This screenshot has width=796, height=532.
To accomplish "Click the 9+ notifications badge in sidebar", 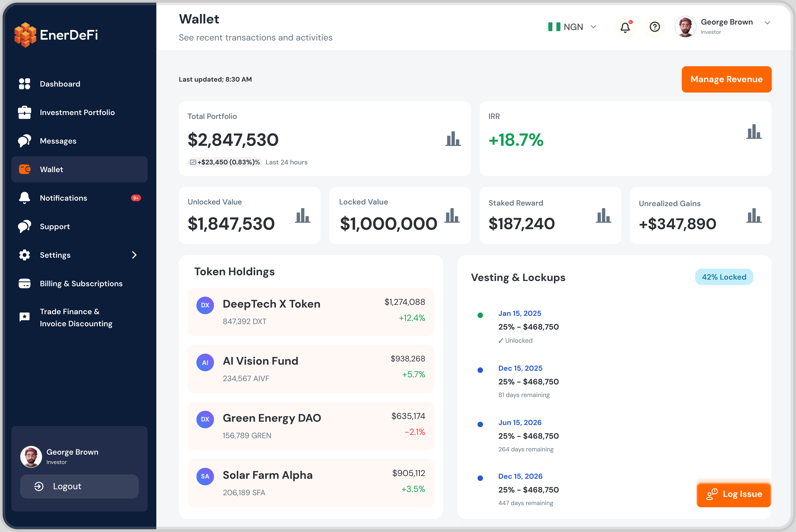I will 136,198.
